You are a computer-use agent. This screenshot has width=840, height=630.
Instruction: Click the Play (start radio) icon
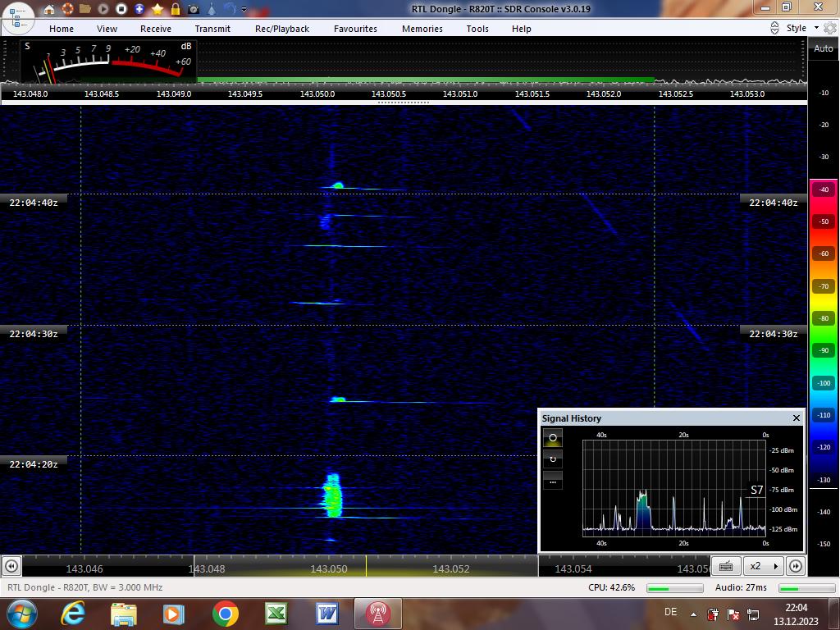pyautogui.click(x=103, y=9)
